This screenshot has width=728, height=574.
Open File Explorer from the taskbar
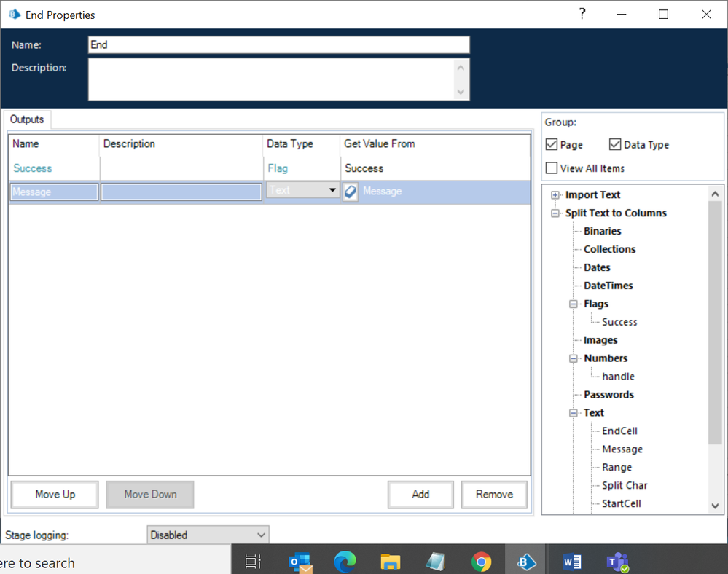pos(391,562)
